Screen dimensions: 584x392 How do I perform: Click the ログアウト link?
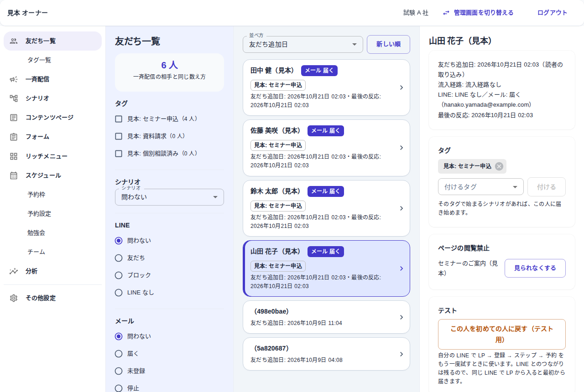552,13
